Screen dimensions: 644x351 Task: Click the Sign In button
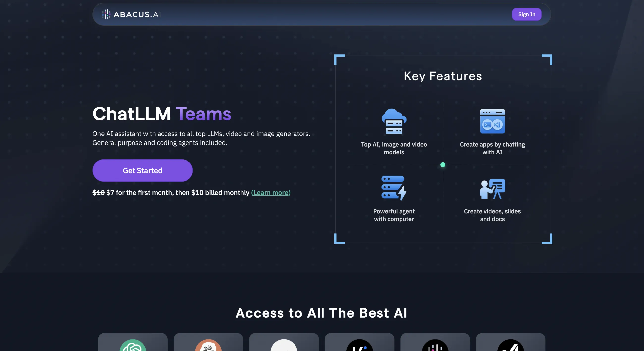tap(527, 14)
